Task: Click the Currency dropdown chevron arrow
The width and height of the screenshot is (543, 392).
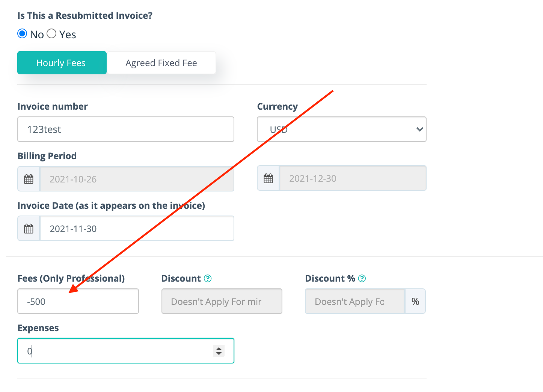Action: [420, 129]
